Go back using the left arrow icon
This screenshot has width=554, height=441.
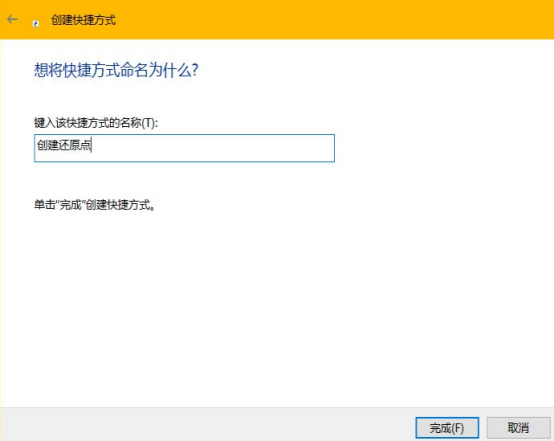12,19
